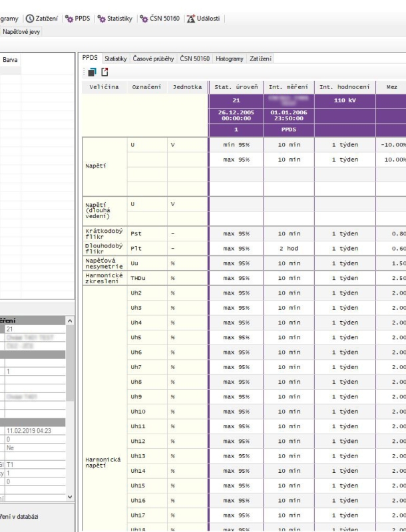406x532 pixels.
Task: Click the Události star-chart icon
Action: click(191, 19)
